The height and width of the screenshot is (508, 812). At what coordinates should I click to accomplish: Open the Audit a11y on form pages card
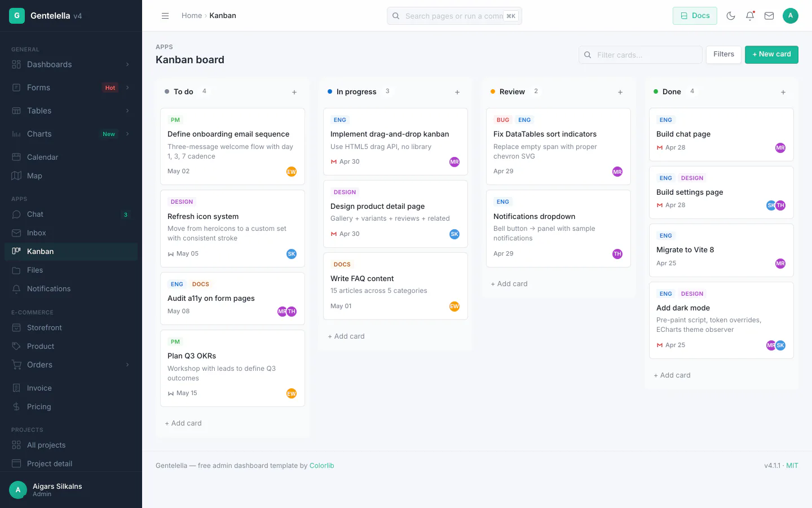point(232,298)
